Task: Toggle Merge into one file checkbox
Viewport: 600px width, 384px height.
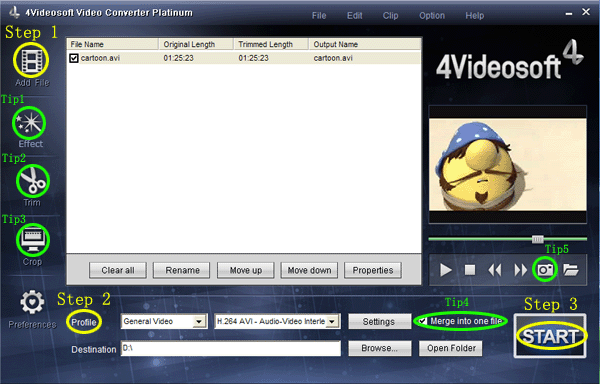Action: (x=422, y=321)
